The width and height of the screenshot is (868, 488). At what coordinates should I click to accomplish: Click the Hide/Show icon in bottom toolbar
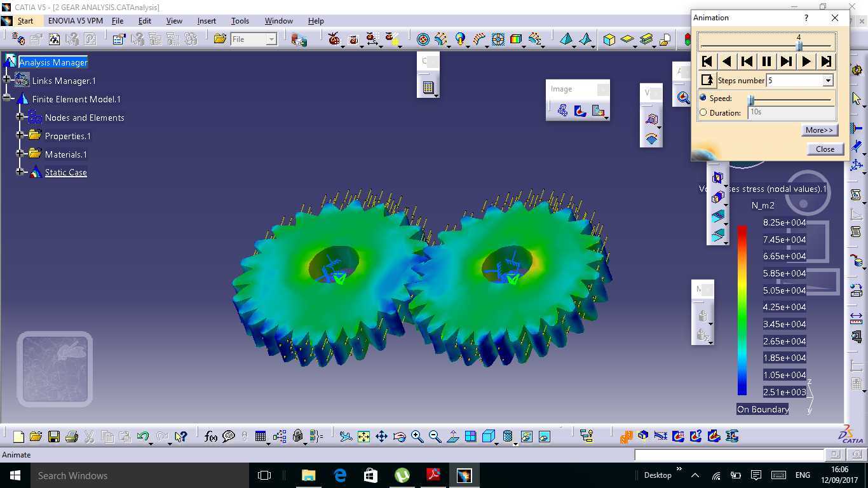(x=526, y=437)
